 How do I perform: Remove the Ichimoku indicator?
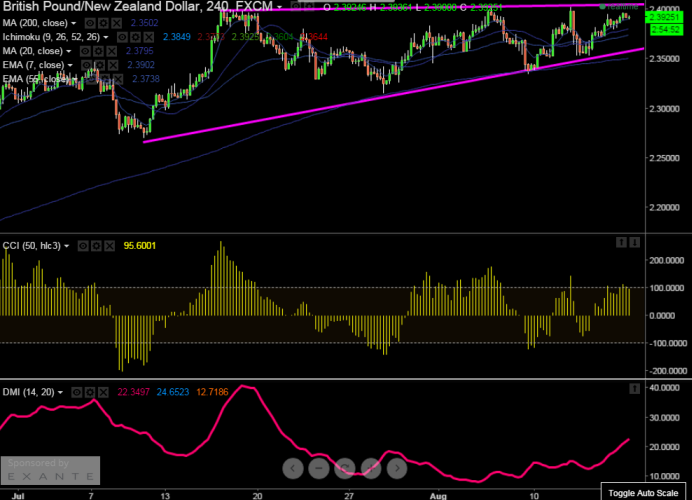(x=149, y=37)
